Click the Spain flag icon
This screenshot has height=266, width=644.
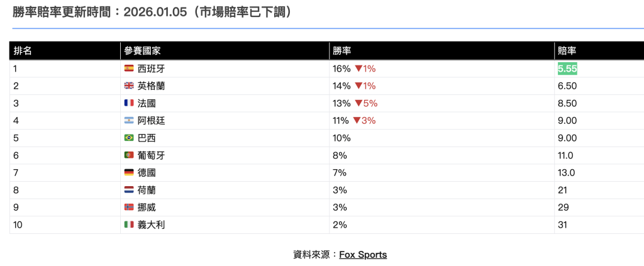tap(129, 69)
